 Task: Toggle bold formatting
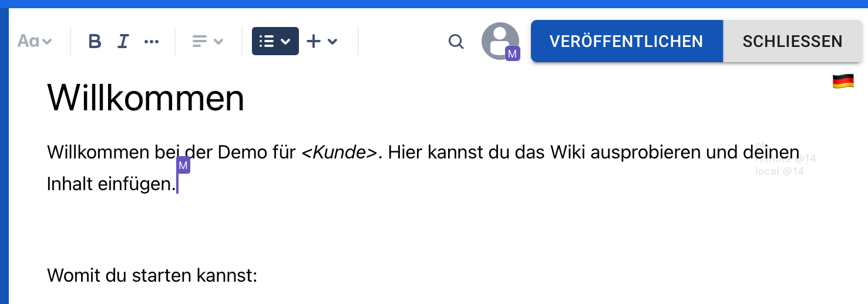(95, 42)
